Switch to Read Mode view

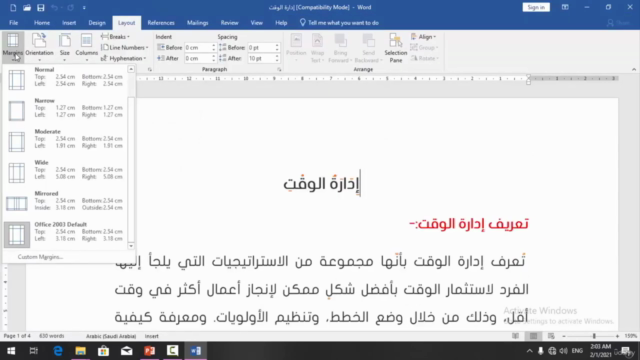click(x=516, y=336)
